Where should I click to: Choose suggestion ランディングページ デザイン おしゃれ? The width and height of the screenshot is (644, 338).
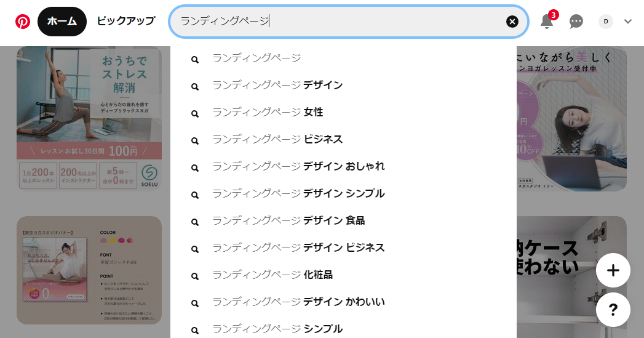[x=343, y=166]
